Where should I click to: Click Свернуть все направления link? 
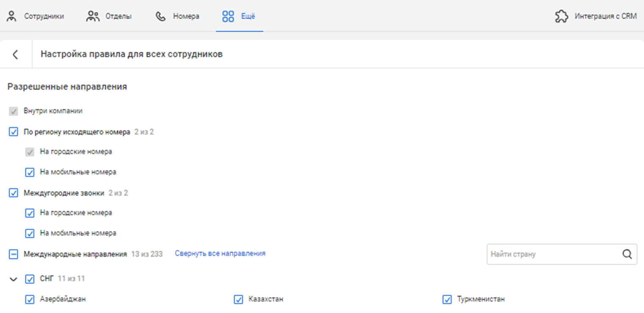pyautogui.click(x=220, y=254)
